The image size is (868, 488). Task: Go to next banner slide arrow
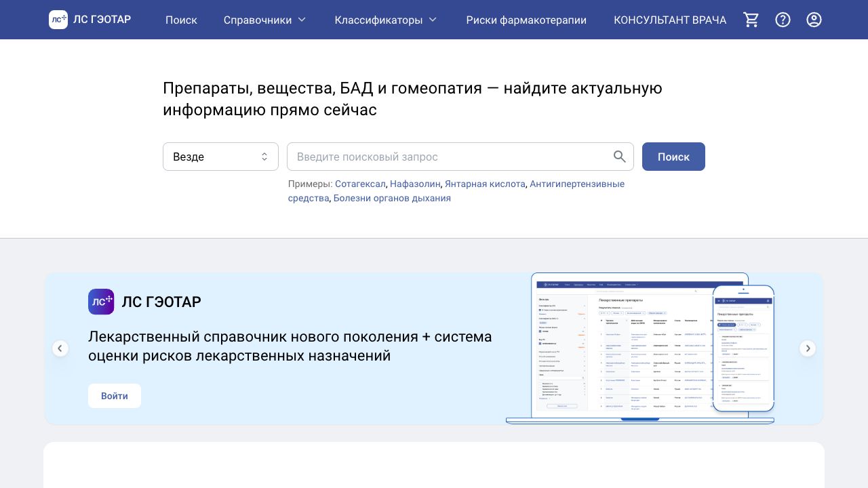[808, 348]
